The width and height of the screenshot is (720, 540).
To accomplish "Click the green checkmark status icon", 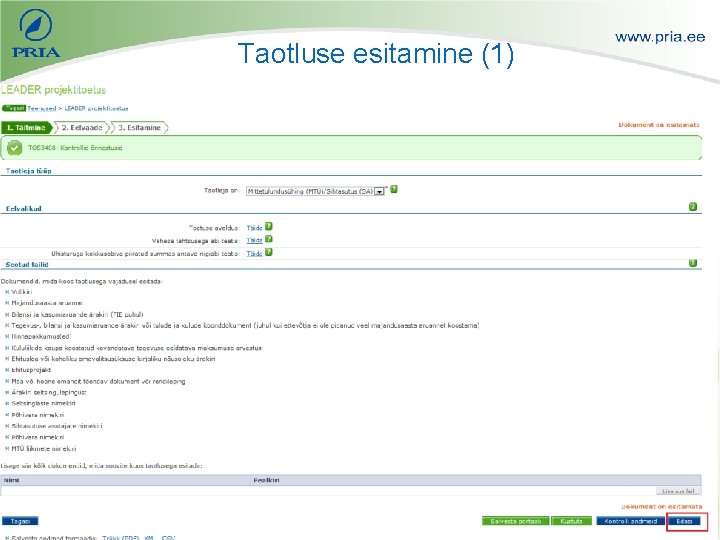I will coord(14,148).
